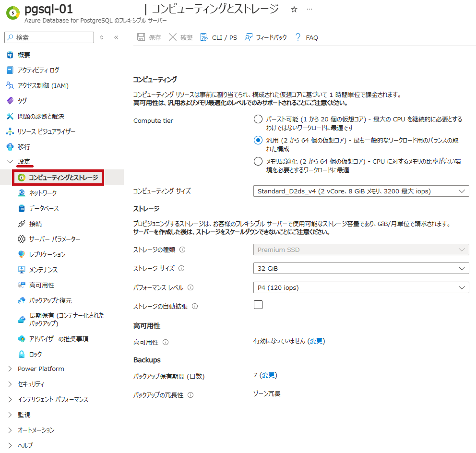The height and width of the screenshot is (453, 476).
Task: Click the info icon next to ストレージ サイズ
Action: [x=181, y=269]
